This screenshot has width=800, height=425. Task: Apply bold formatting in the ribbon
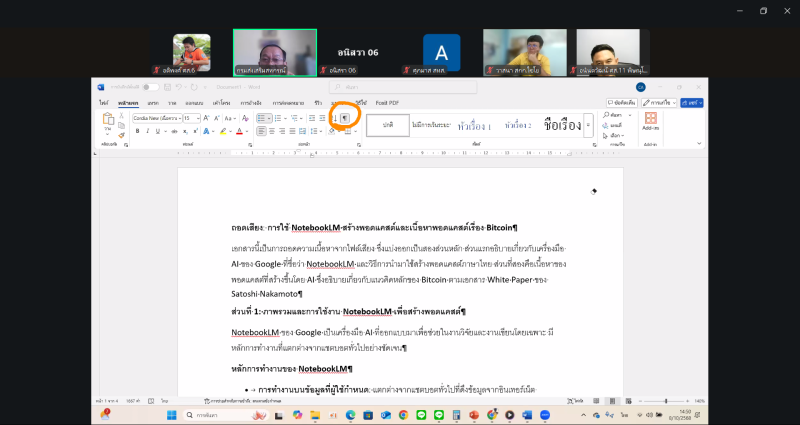(x=136, y=131)
